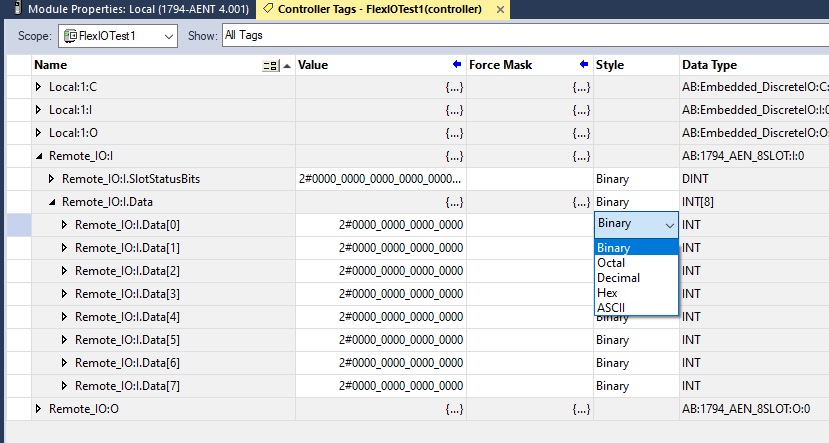Click the Name column sort arrow
The width and height of the screenshot is (829, 443).
coord(287,66)
